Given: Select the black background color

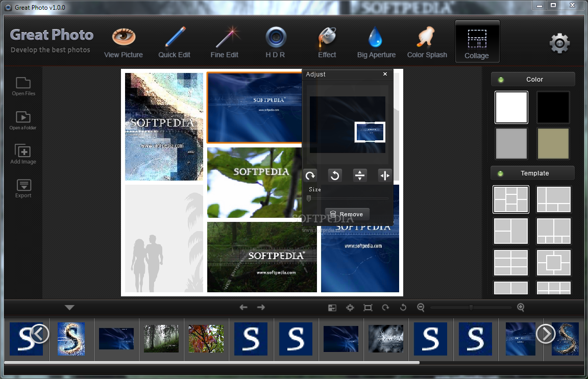Looking at the screenshot, I should point(553,107).
